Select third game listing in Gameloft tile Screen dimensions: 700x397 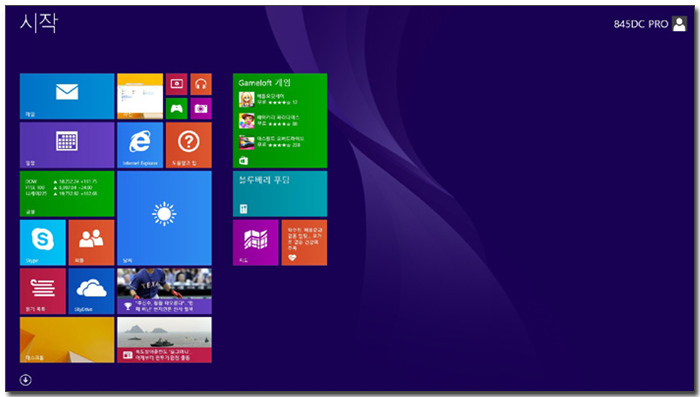(x=272, y=142)
